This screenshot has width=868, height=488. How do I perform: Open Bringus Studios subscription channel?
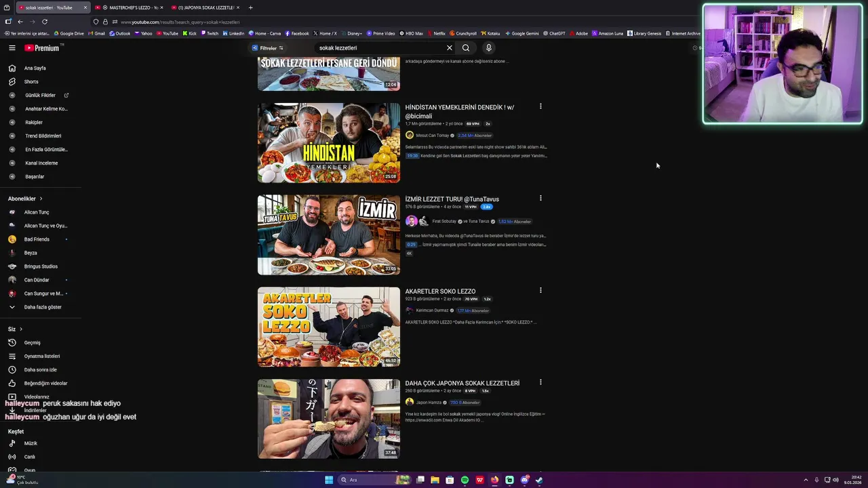pyautogui.click(x=41, y=266)
